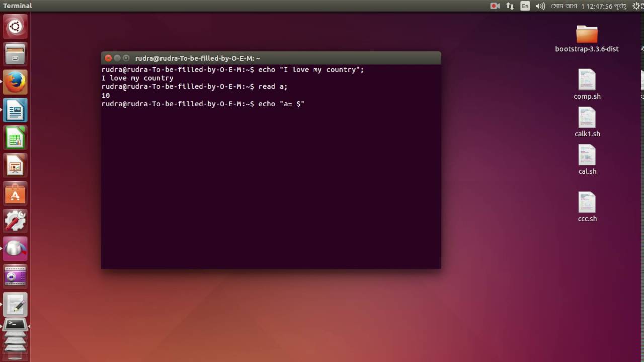644x362 pixels.
Task: Open the sound volume indicator menu
Action: tap(540, 6)
